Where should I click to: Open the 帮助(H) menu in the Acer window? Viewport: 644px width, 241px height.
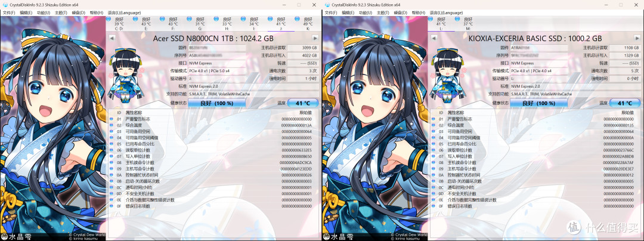tap(96, 13)
